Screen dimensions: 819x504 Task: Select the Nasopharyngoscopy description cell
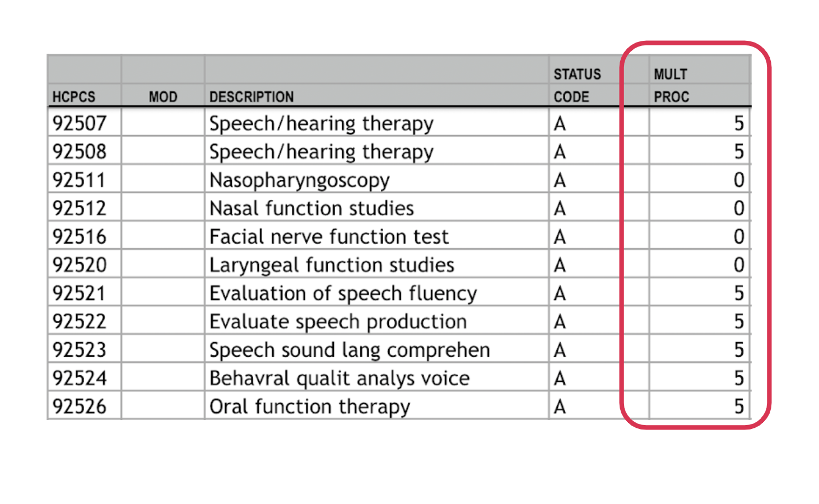tap(376, 180)
